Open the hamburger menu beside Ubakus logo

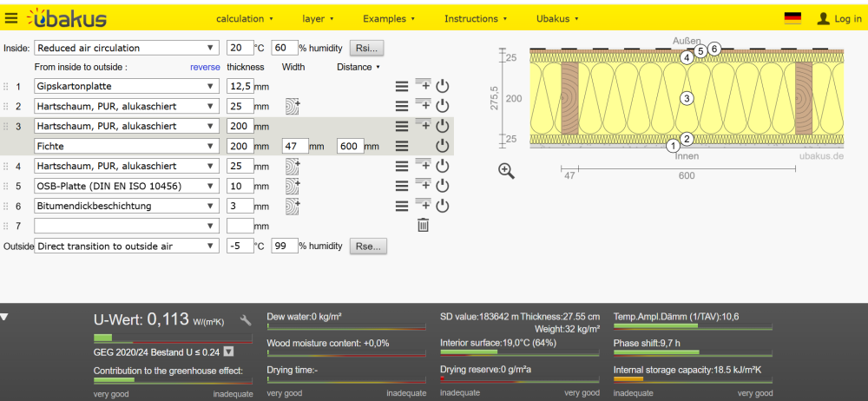pyautogui.click(x=11, y=18)
